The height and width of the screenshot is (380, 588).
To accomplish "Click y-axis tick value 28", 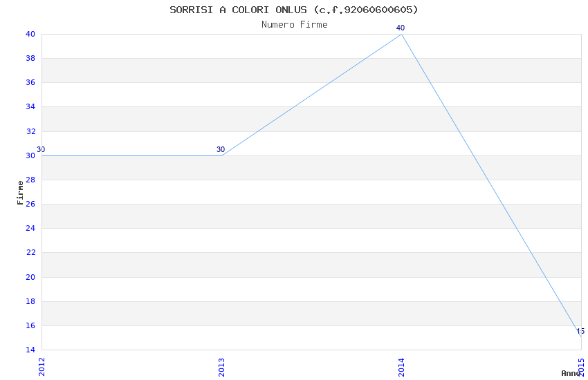I will pyautogui.click(x=30, y=180).
